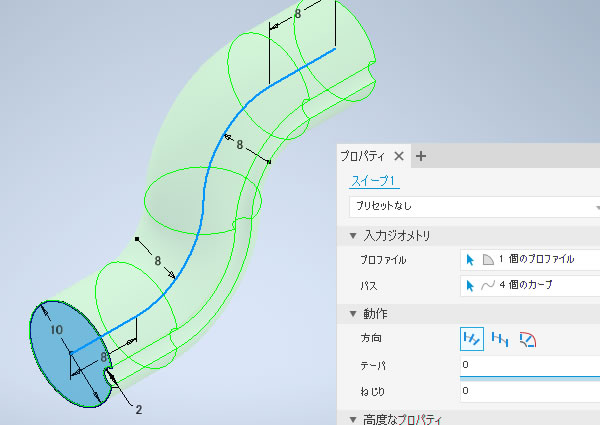Open the プリセットなし preset dropdown
600x425 pixels.
click(474, 207)
